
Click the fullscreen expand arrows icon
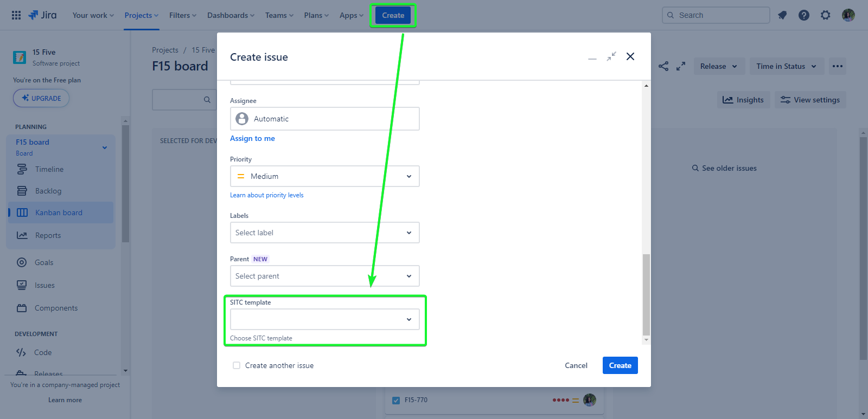(681, 66)
